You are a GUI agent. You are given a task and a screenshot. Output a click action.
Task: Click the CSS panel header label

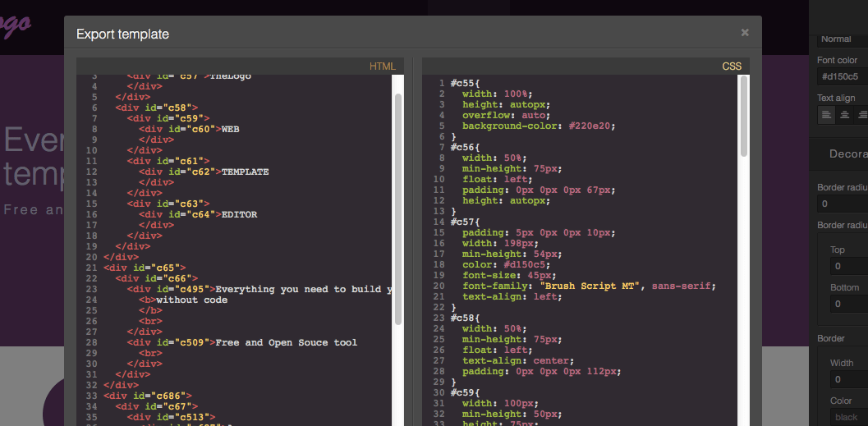[x=731, y=66]
